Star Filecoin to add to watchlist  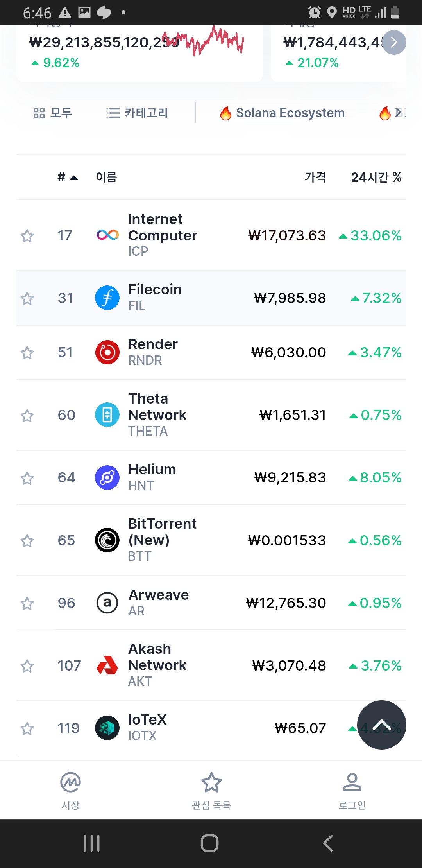point(27,299)
